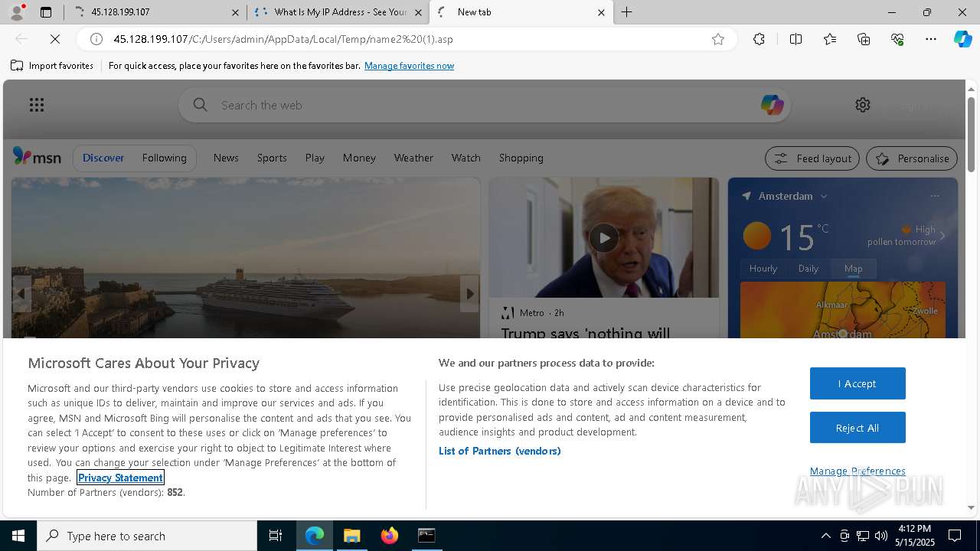Select the Following feed tab

[x=164, y=158]
